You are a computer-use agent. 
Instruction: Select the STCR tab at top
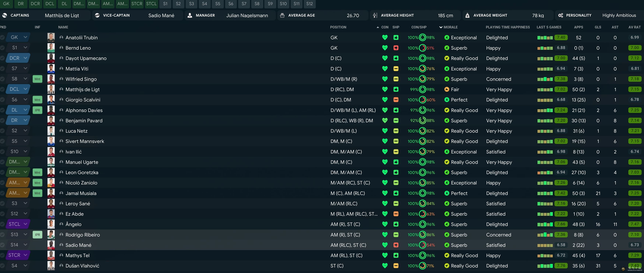137,4
